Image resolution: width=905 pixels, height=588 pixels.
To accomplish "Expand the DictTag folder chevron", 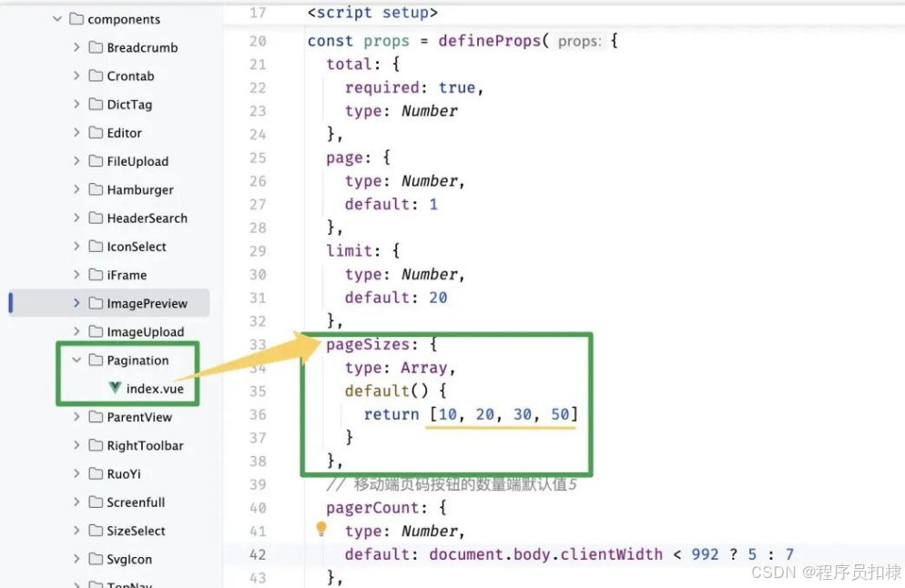I will tap(76, 104).
